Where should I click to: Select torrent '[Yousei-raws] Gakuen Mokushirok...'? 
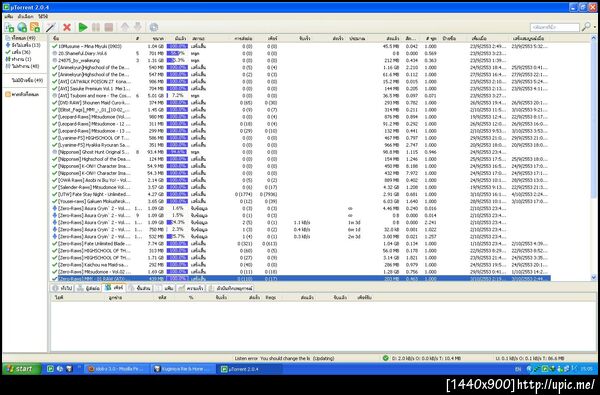[x=300, y=201]
